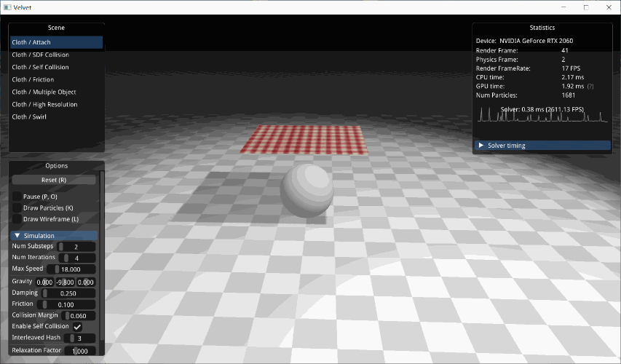The height and width of the screenshot is (364, 621).
Task: Click the Solver timing graph
Action: click(x=542, y=115)
